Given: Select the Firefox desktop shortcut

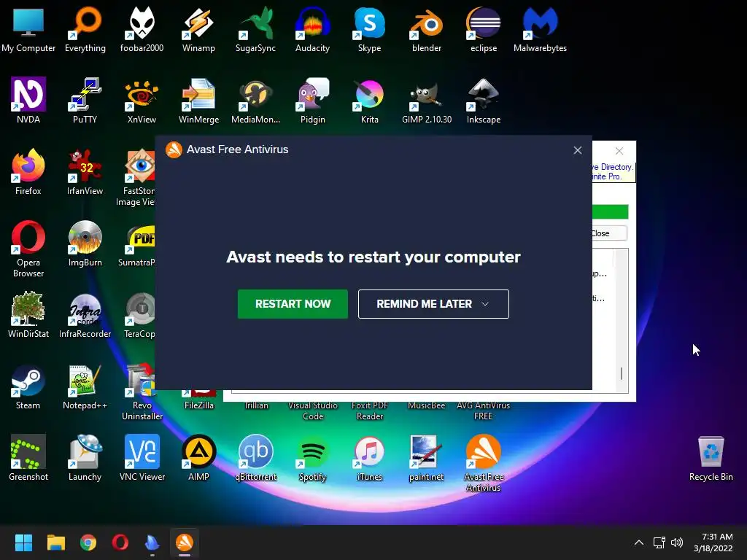Looking at the screenshot, I should 28,172.
